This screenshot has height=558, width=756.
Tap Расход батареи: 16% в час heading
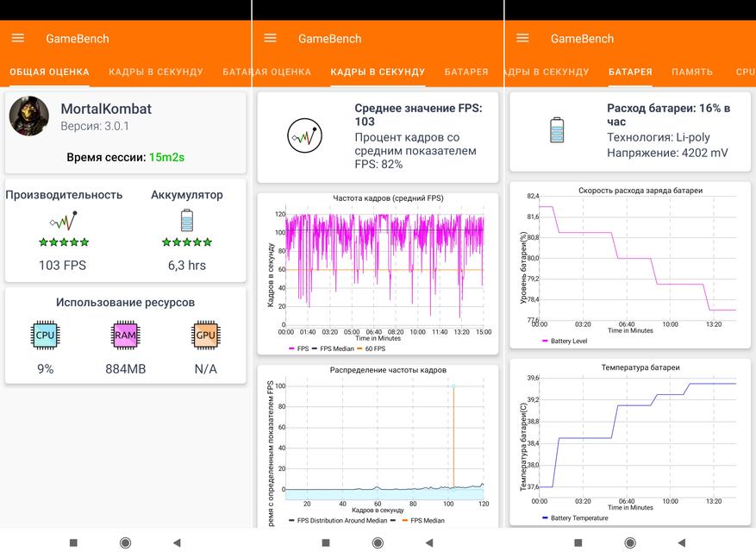(x=669, y=115)
